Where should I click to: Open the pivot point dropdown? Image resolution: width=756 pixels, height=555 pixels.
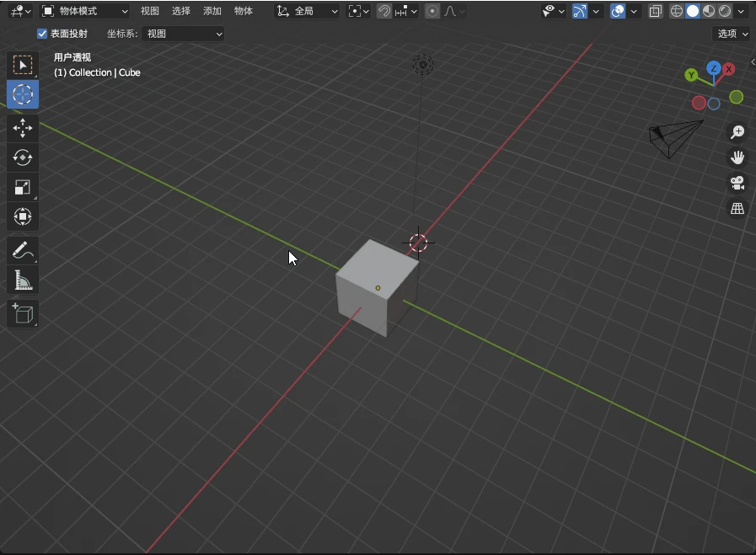click(x=359, y=11)
